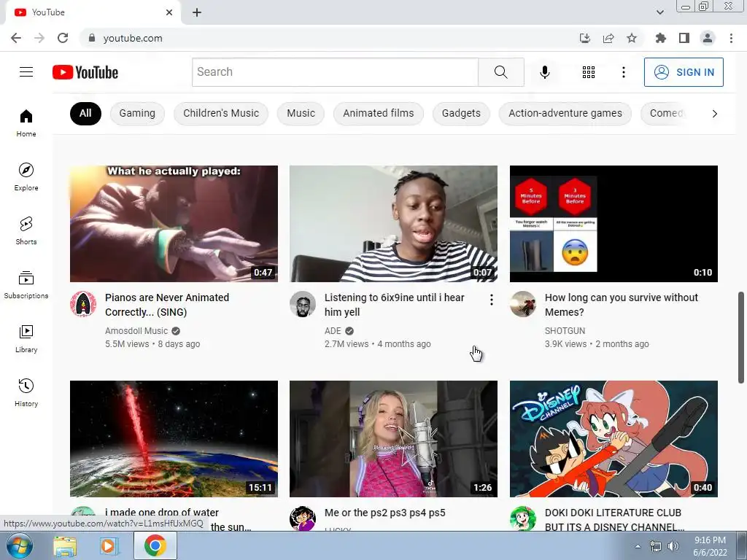This screenshot has height=560, width=747.
Task: Click the youtube.com address bar
Action: pos(329,38)
